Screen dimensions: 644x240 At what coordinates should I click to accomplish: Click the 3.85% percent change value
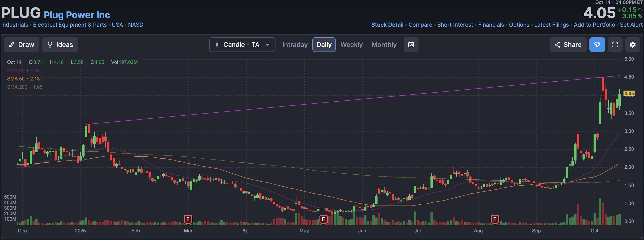coord(632,16)
